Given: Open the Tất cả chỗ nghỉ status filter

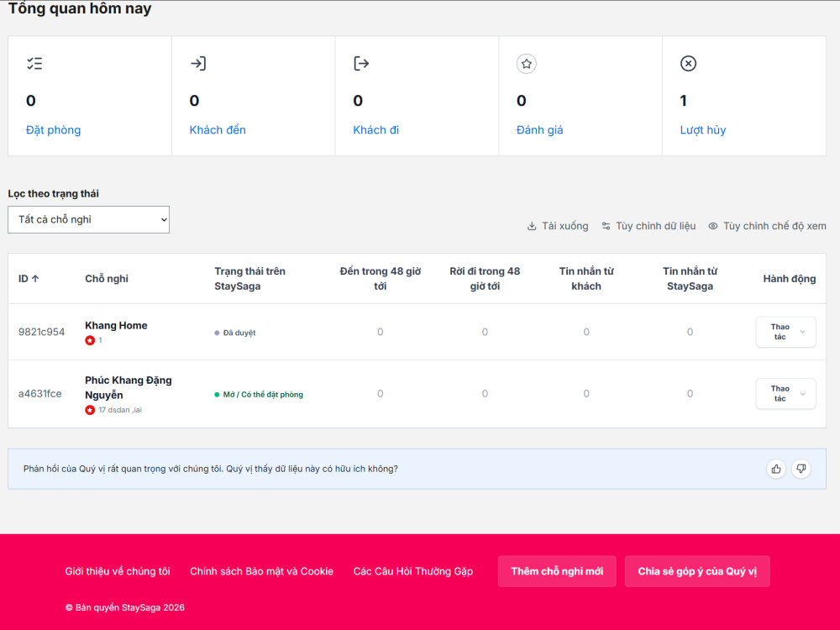Looking at the screenshot, I should coord(88,219).
